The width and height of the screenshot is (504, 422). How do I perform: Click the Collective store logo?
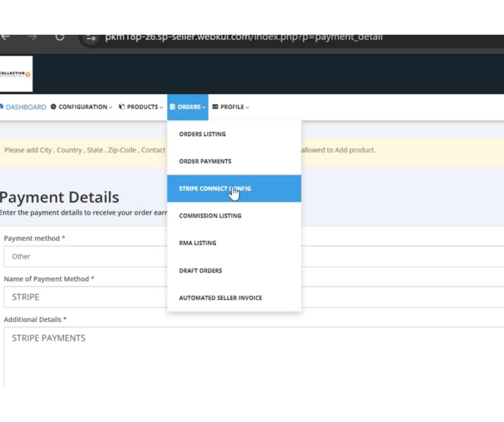tap(16, 74)
